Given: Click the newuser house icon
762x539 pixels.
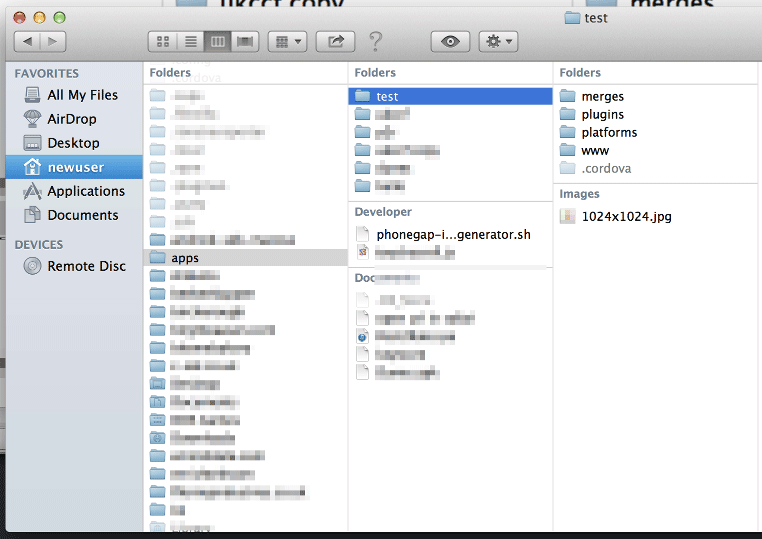Looking at the screenshot, I should click(x=33, y=167).
